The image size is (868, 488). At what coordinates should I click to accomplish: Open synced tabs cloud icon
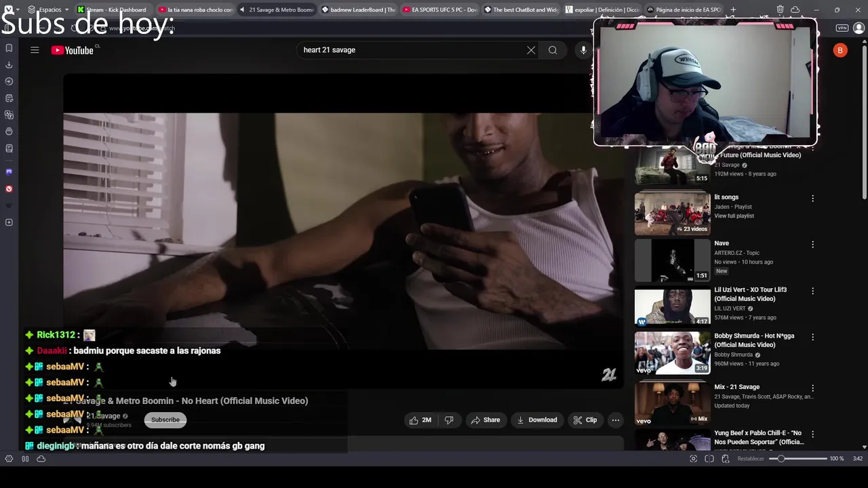(795, 9)
